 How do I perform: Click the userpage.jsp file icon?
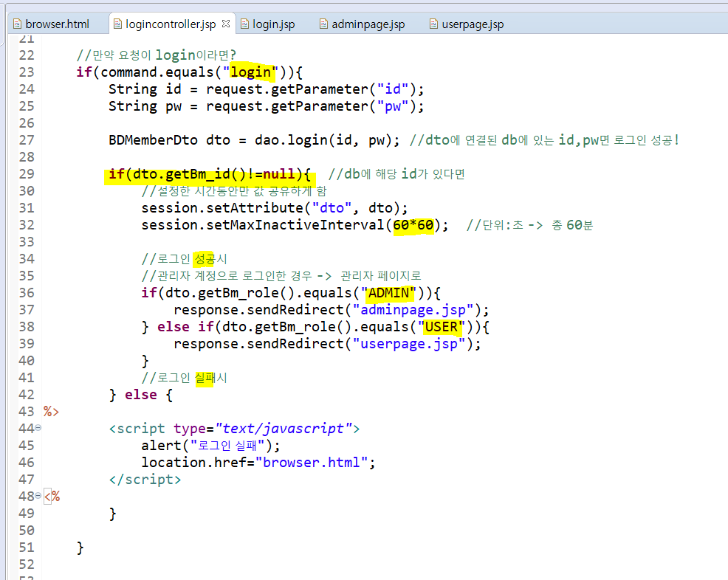[x=433, y=24]
